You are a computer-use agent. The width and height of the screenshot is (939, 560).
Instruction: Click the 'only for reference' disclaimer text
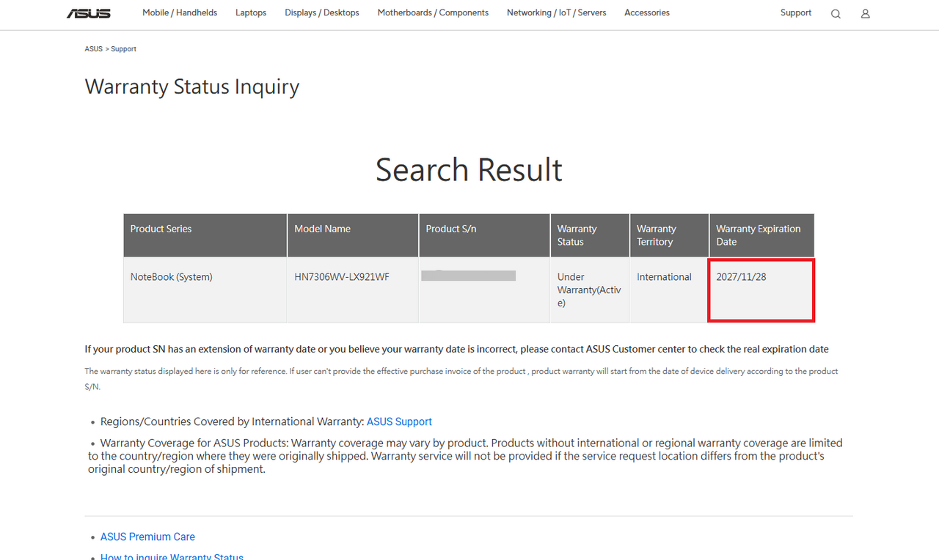click(461, 378)
